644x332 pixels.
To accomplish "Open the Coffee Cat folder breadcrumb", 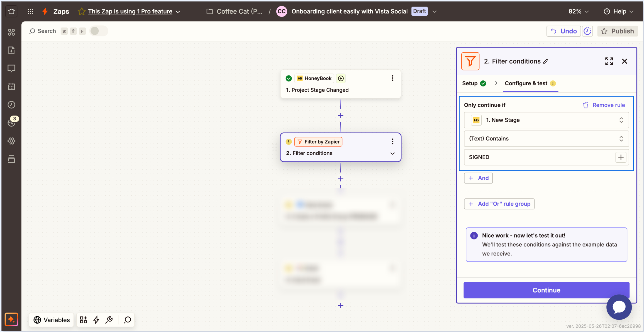I will [x=234, y=11].
